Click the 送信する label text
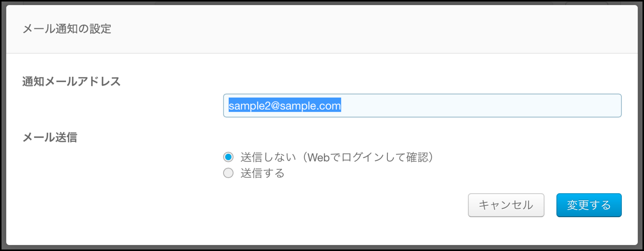 pyautogui.click(x=262, y=173)
